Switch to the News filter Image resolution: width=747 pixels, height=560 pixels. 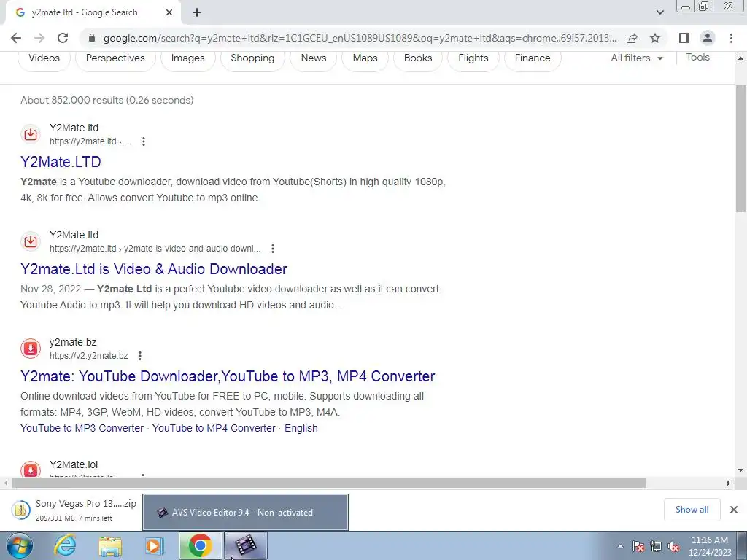314,58
